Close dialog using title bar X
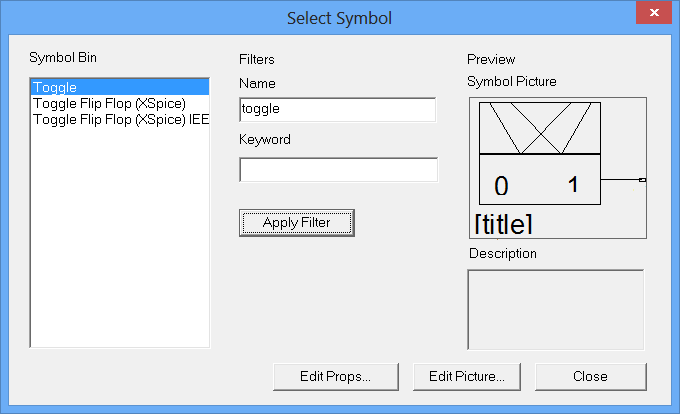 pos(652,13)
